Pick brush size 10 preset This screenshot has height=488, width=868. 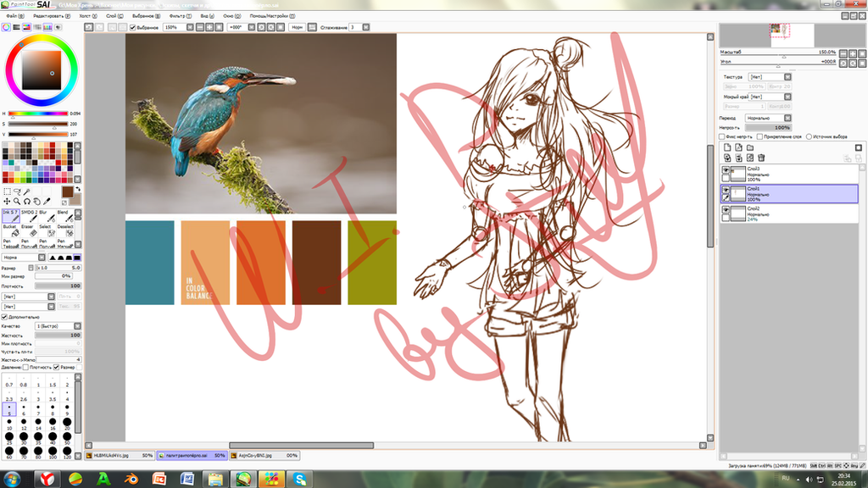[x=9, y=424]
